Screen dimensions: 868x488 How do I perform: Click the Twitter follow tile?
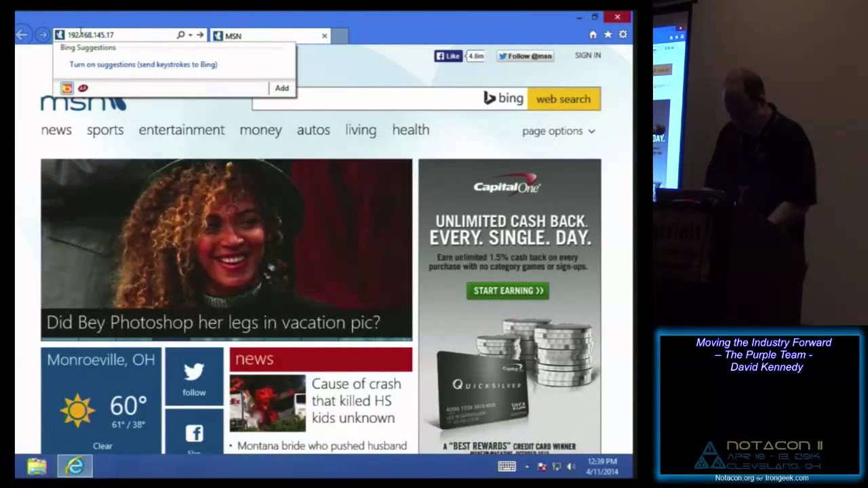pos(194,377)
